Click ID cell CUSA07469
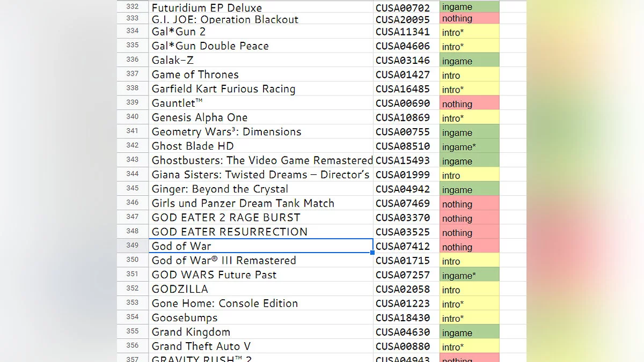644x362 pixels. (406, 203)
